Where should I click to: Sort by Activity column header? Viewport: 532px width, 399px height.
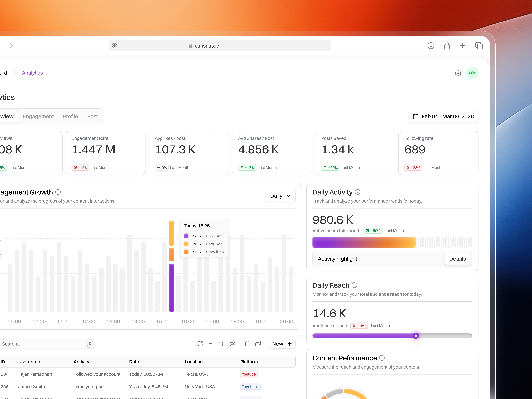82,362
